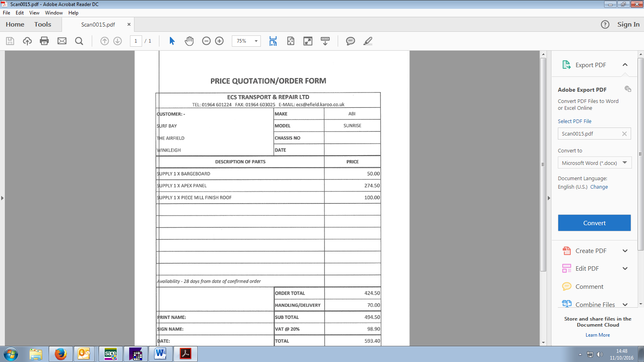
Task: Open the Combine Files tool
Action: click(588, 304)
